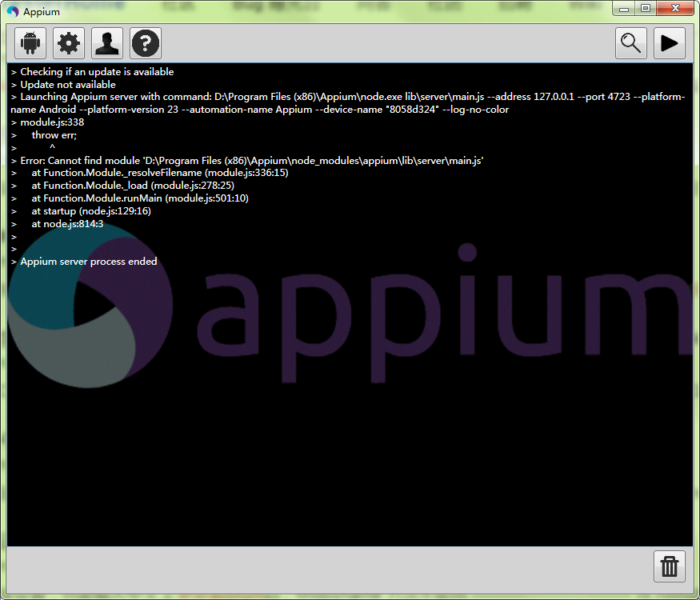Viewport: 700px width, 600px height.
Task: Click 'Launching Appium server with command' line
Action: [x=348, y=103]
